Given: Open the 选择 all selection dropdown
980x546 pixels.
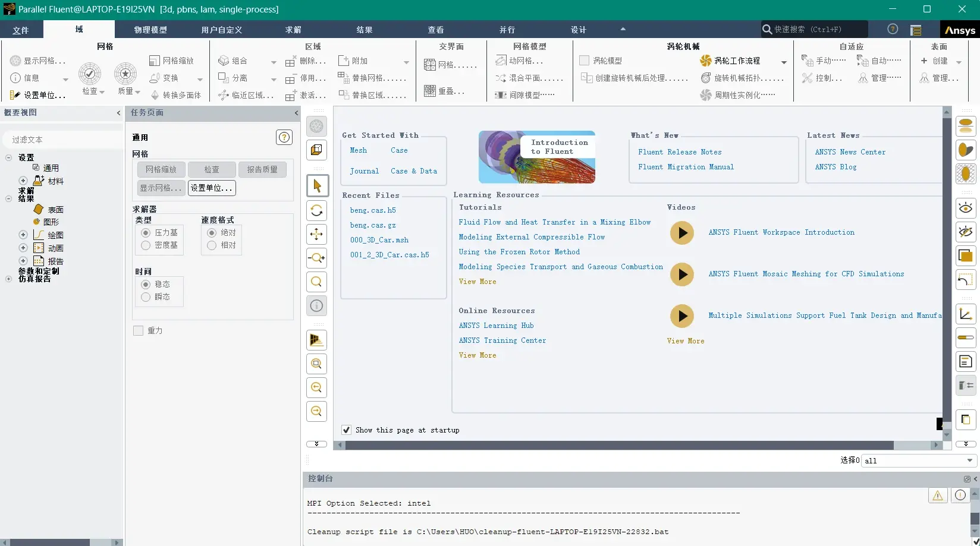Looking at the screenshot, I should [x=919, y=460].
